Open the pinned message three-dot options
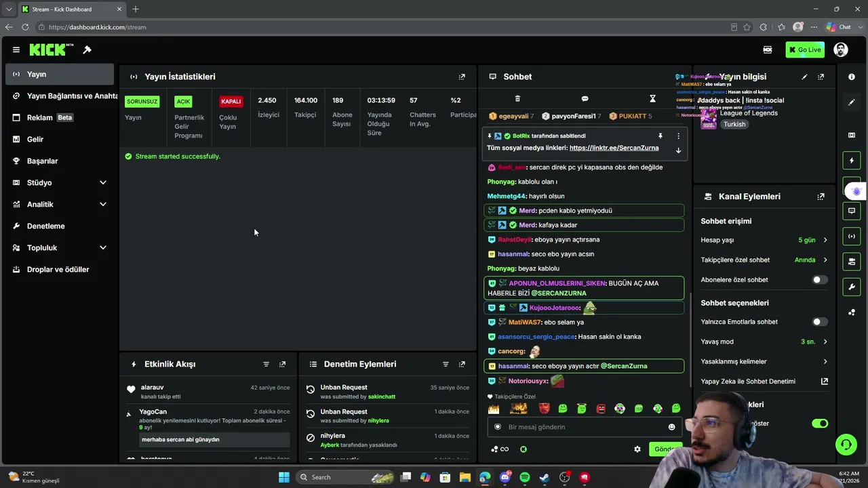 (x=678, y=136)
